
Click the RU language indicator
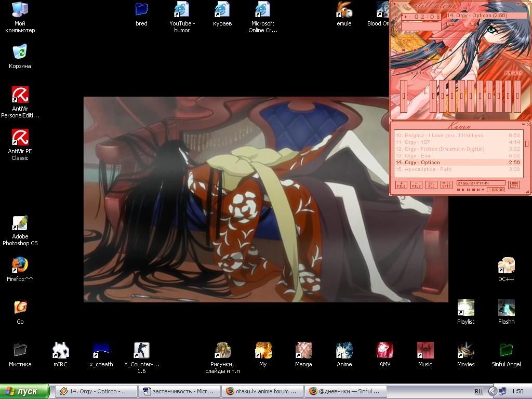point(478,391)
